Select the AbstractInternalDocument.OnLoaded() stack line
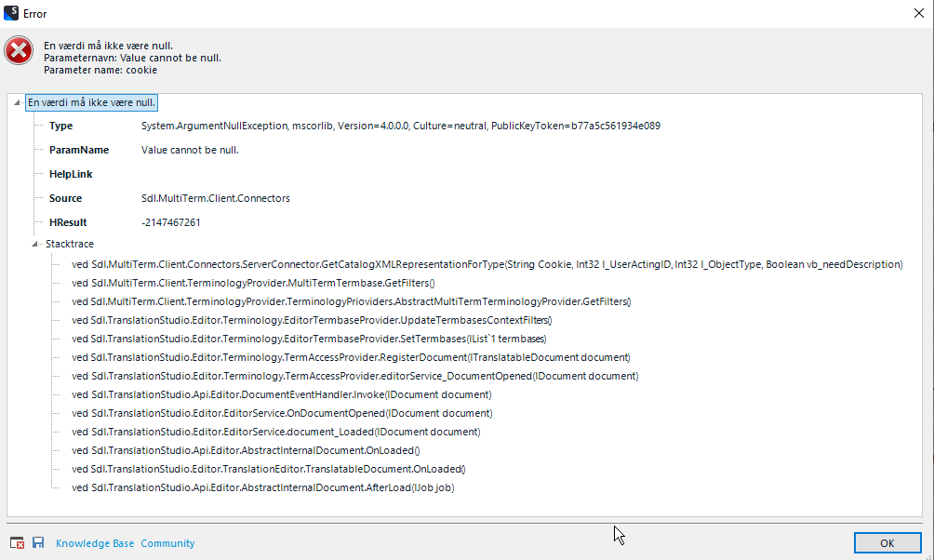 tap(246, 450)
